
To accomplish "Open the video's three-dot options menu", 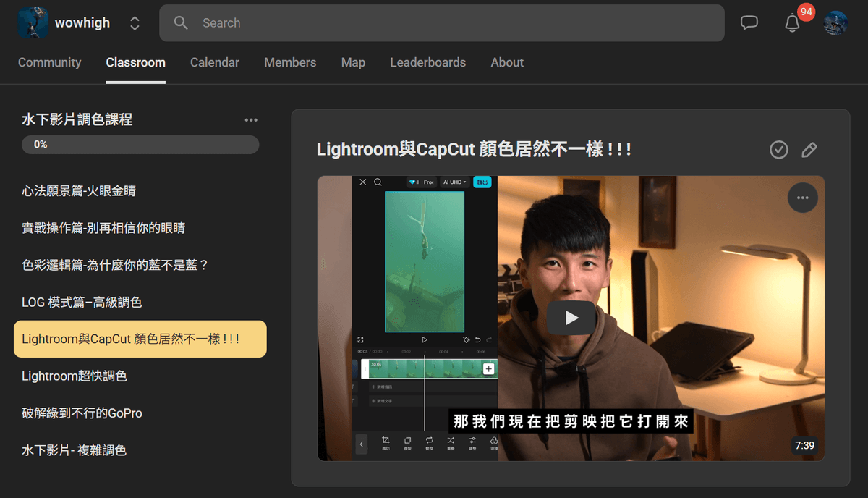I will click(x=802, y=198).
